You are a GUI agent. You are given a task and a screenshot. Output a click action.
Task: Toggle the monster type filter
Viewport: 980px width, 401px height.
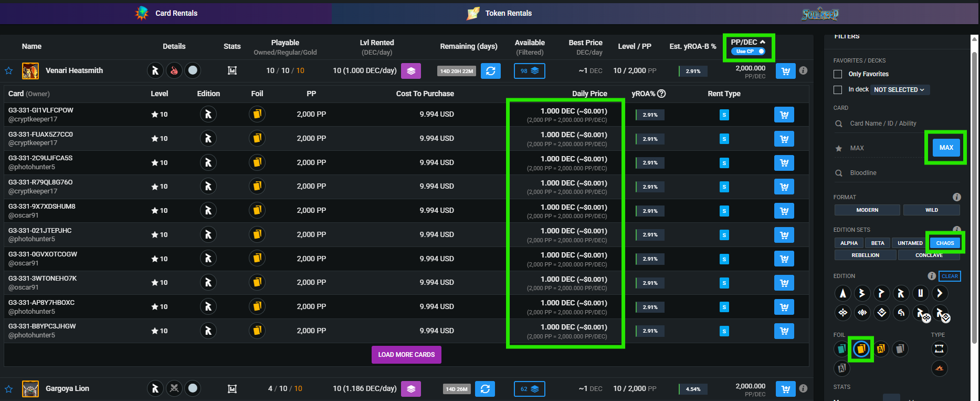tap(939, 349)
